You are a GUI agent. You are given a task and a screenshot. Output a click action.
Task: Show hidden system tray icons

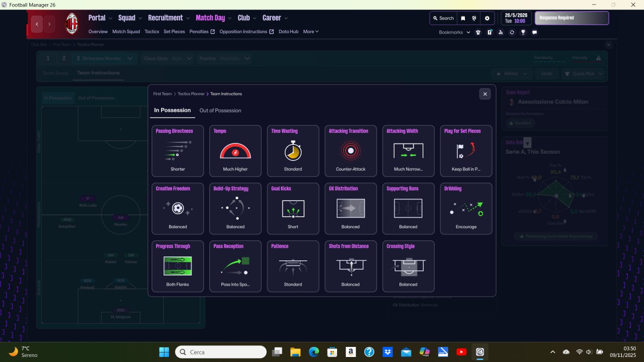553,352
